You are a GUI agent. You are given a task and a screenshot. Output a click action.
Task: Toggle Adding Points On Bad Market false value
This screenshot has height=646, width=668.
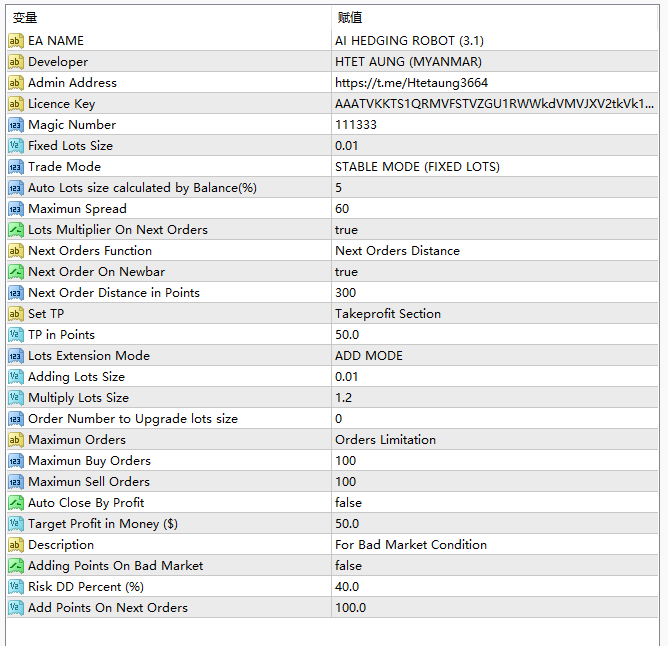348,566
